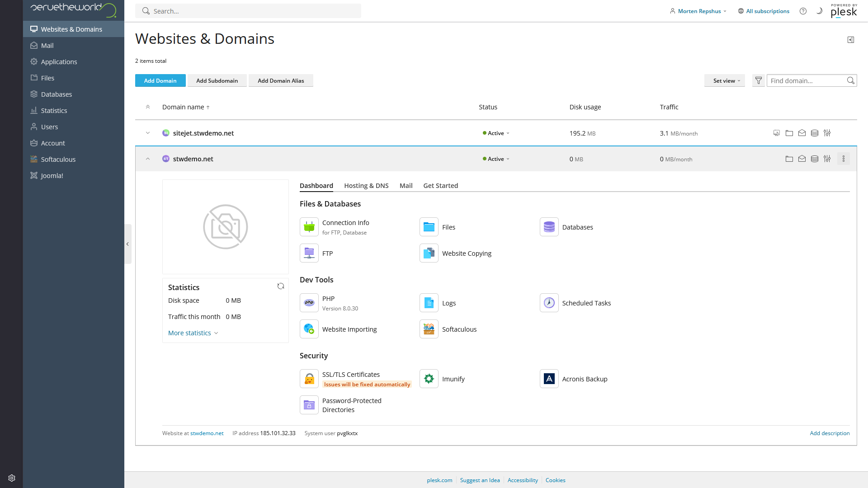The image size is (868, 488).
Task: Toggle dark mode moon icon
Action: pyautogui.click(x=819, y=11)
